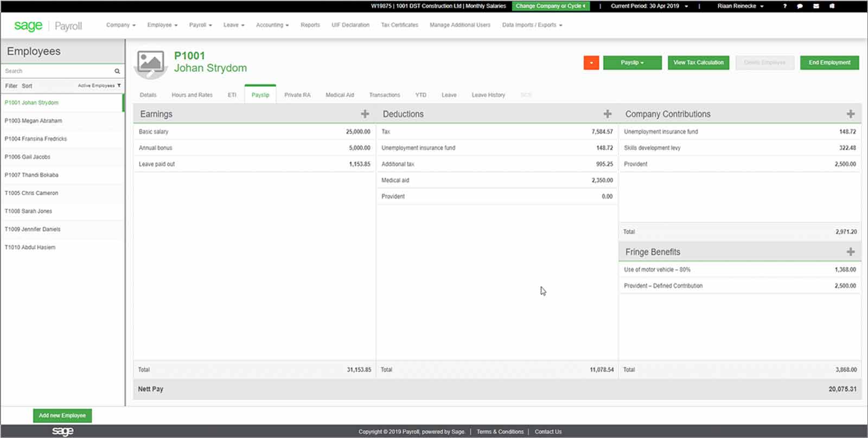Open the Payroll menu

(x=200, y=25)
